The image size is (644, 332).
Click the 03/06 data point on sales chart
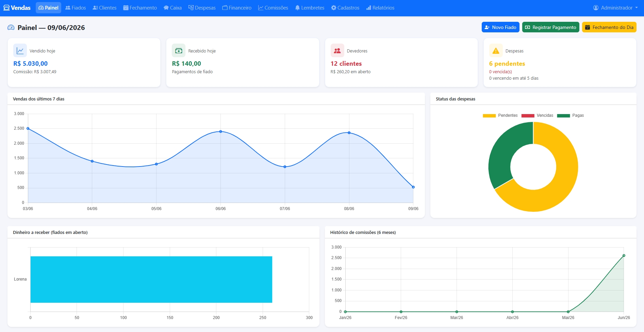tap(28, 128)
